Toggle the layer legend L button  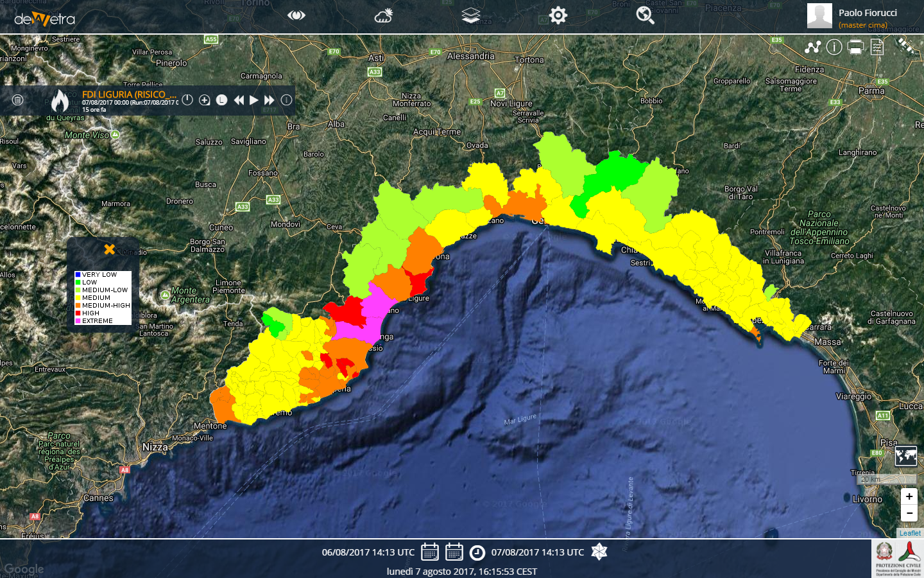point(221,100)
